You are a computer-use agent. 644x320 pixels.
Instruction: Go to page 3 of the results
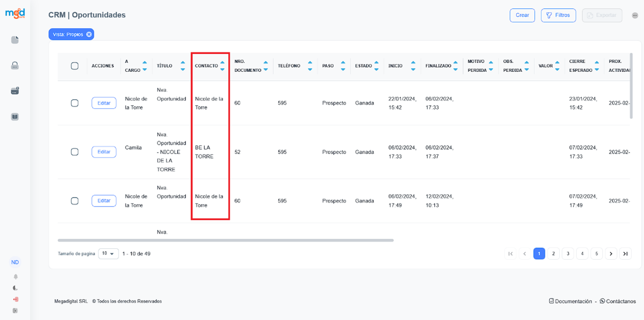568,254
